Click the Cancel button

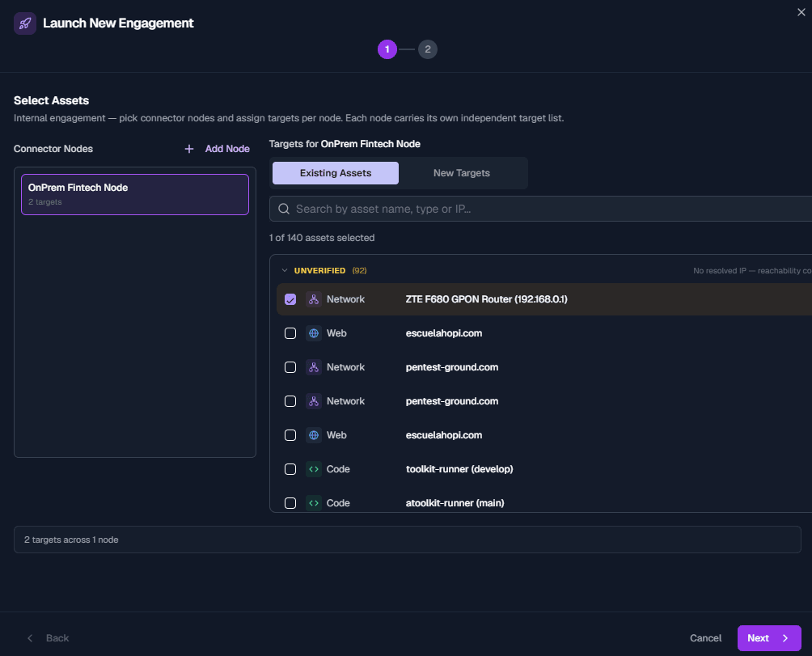705,638
